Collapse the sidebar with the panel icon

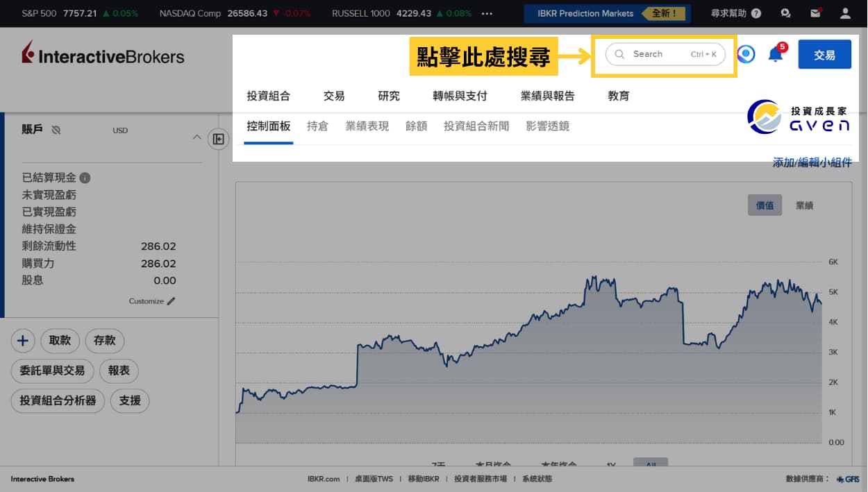click(218, 139)
